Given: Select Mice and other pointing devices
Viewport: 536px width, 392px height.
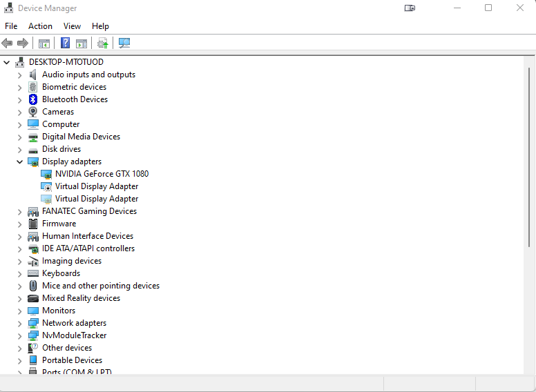Looking at the screenshot, I should [100, 286].
